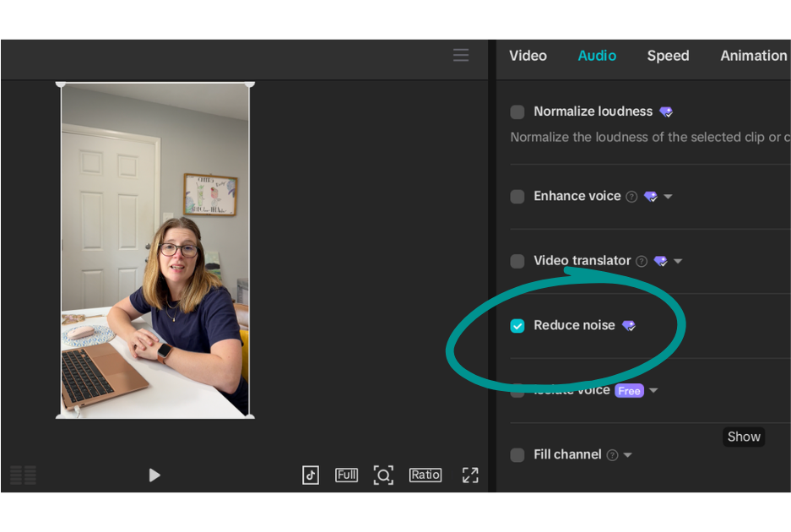Click the Normalize loudness label

[x=593, y=111]
